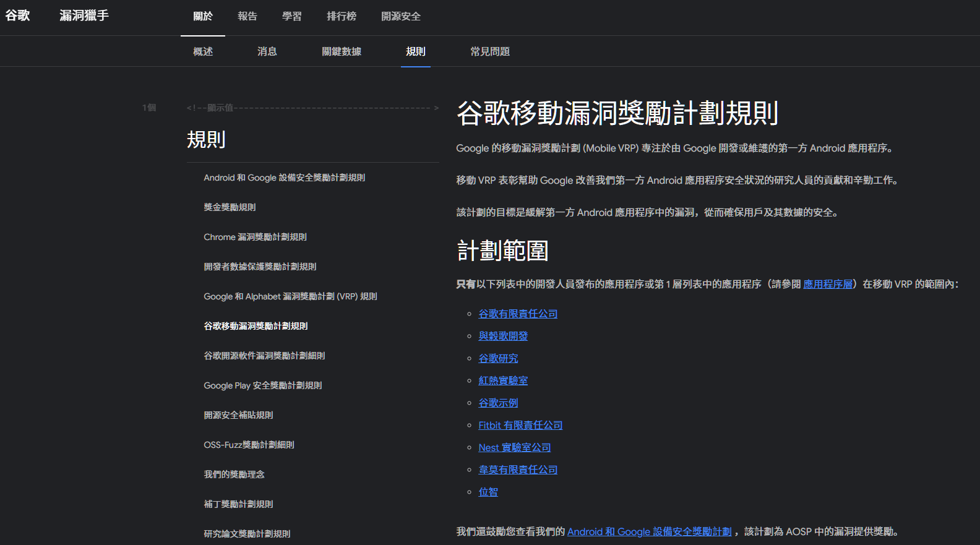
Task: Open 我們的獎勵理念 in sidebar
Action: (234, 474)
